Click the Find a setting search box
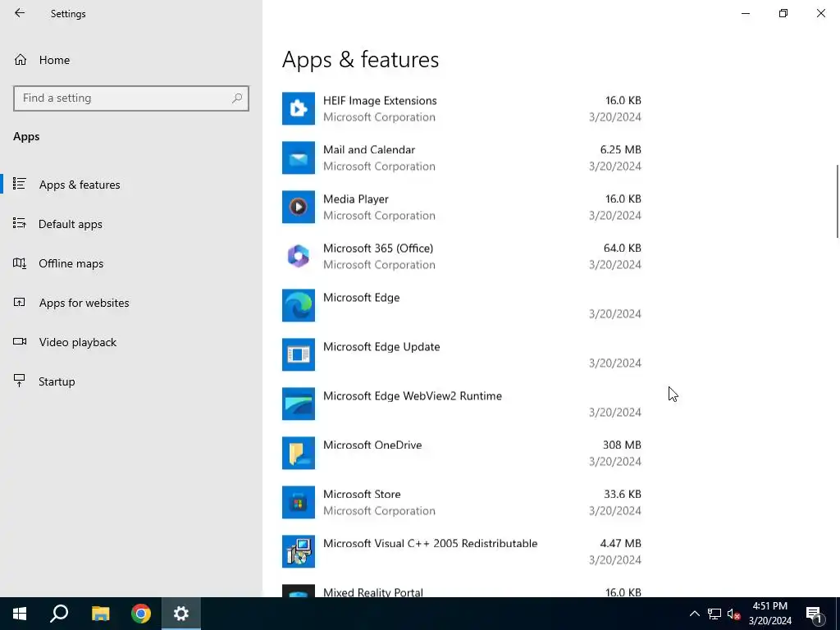Screen dimensions: 840x630 click(x=131, y=98)
